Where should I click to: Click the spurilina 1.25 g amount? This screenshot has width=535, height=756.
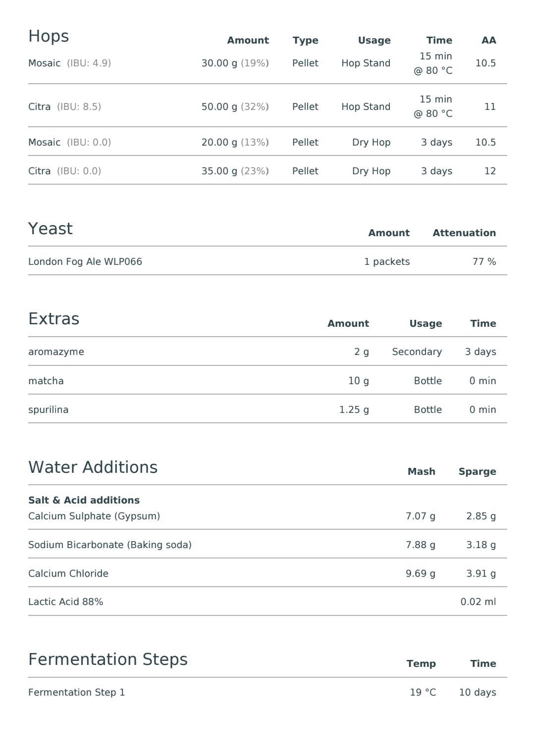354,410
